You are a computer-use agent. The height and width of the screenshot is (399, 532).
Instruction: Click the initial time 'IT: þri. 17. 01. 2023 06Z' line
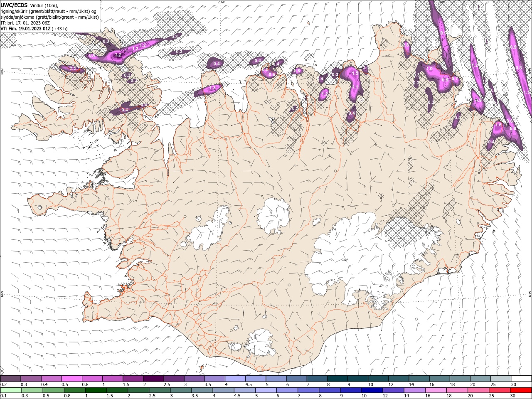point(25,23)
